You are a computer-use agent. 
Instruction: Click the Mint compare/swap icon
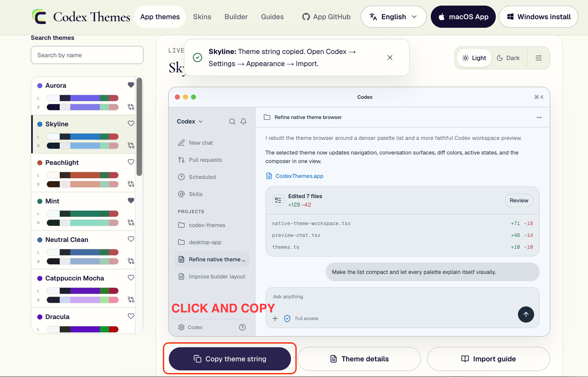[131, 222]
